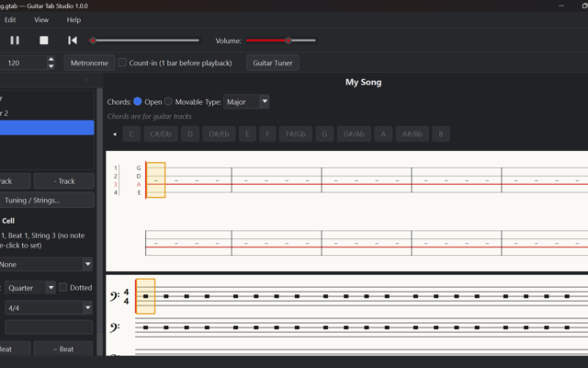Click the left panel vertical scrollbar
The height and width of the screenshot is (368, 588).
(x=100, y=211)
